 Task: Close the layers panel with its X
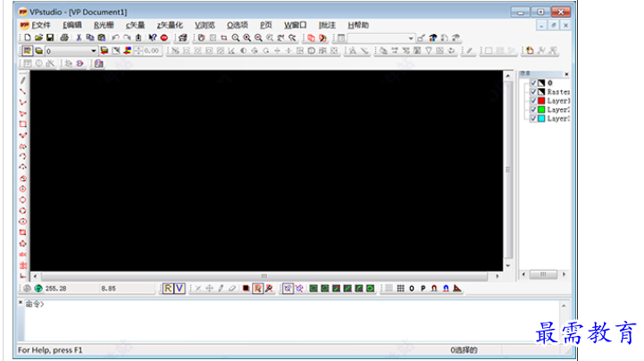[x=566, y=74]
